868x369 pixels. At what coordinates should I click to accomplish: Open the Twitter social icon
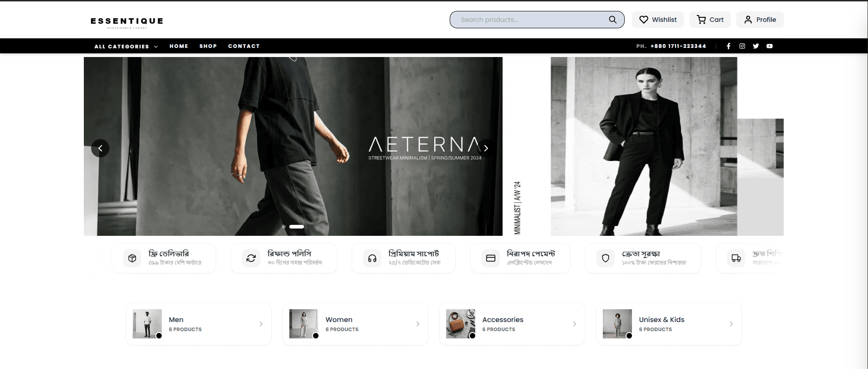(756, 46)
